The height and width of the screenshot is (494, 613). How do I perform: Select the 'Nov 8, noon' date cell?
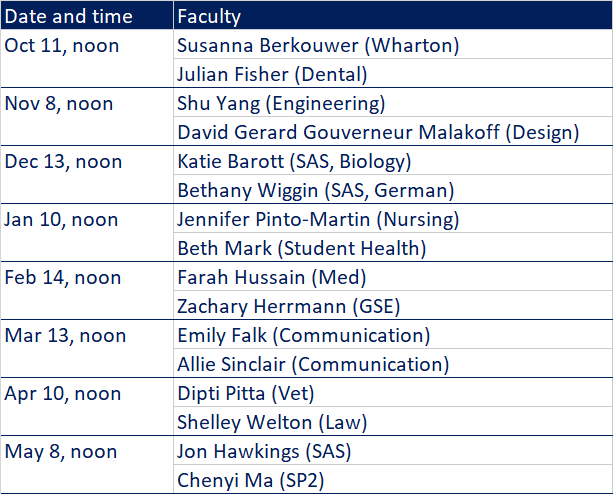tap(87, 117)
